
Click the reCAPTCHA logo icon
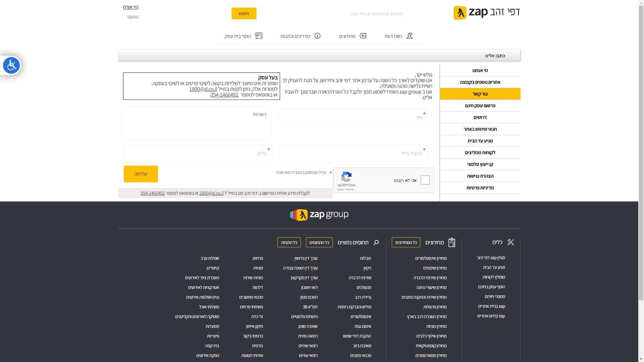pos(346,177)
